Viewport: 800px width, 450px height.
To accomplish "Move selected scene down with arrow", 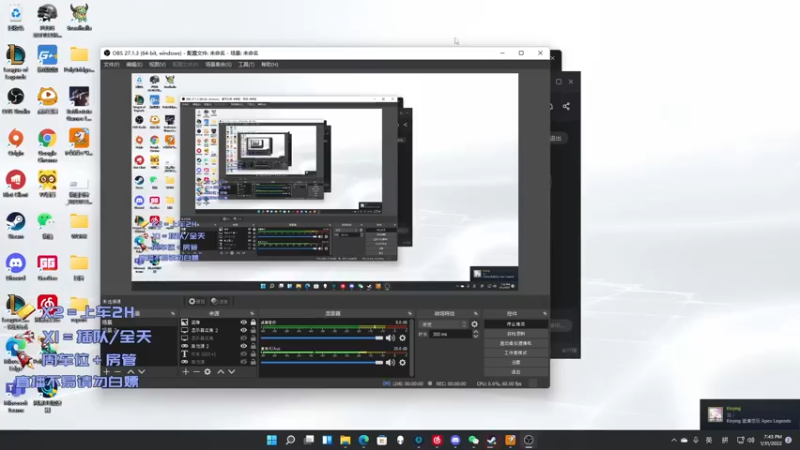I will pos(142,372).
